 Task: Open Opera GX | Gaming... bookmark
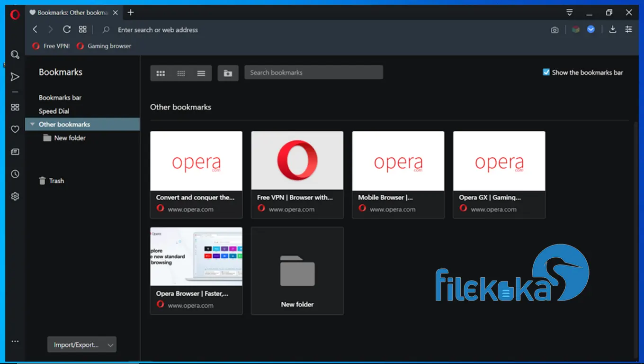click(499, 175)
